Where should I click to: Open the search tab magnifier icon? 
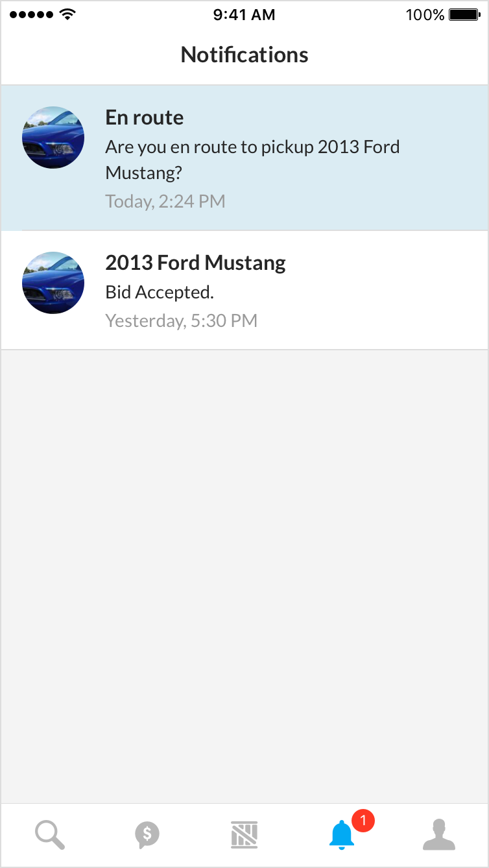[49, 834]
